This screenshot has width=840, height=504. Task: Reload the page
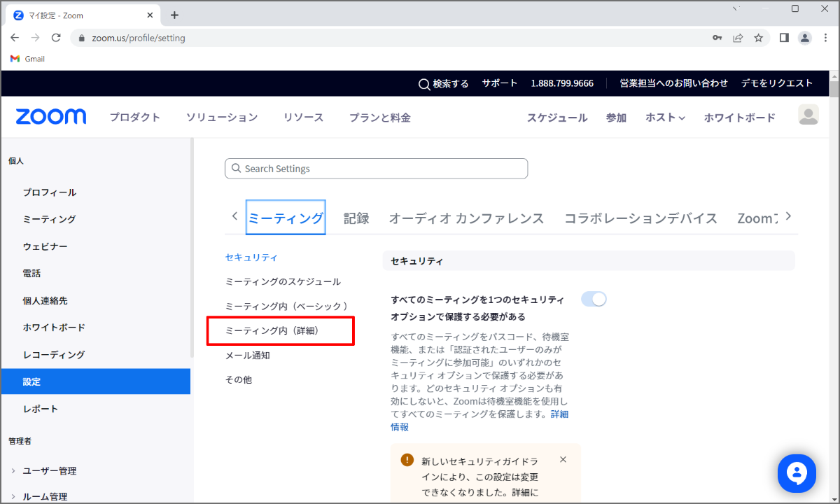(56, 38)
